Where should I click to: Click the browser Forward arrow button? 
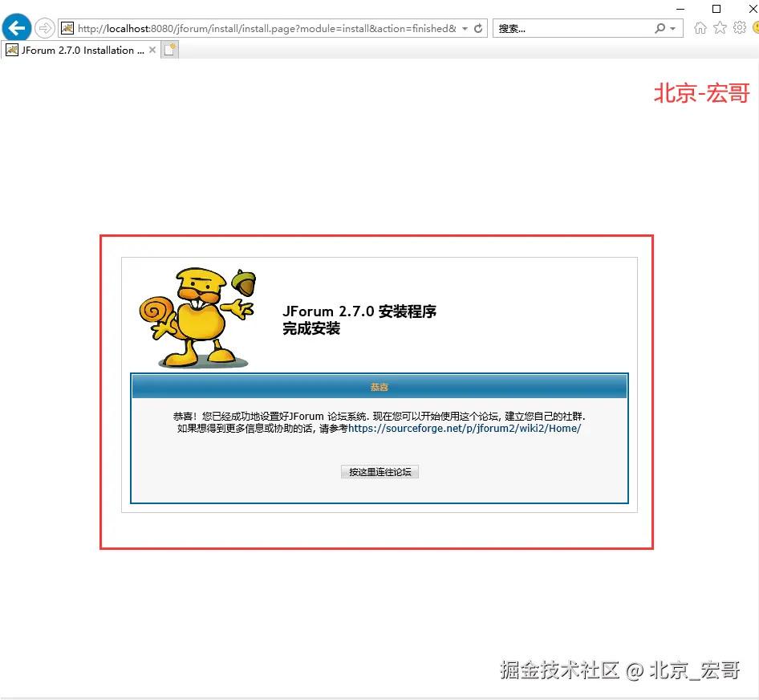tap(45, 28)
